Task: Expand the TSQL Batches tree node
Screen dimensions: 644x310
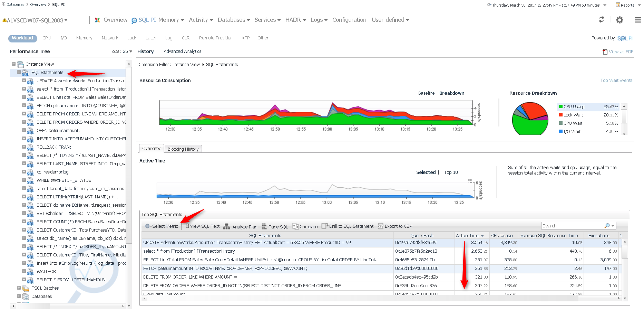Action: [19, 288]
